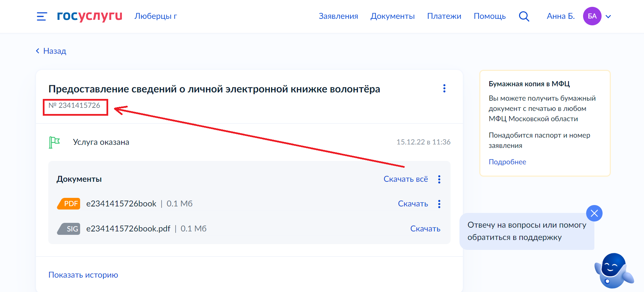Open three-dot menu for the PDF file
This screenshot has width=644, height=292.
pos(439,204)
